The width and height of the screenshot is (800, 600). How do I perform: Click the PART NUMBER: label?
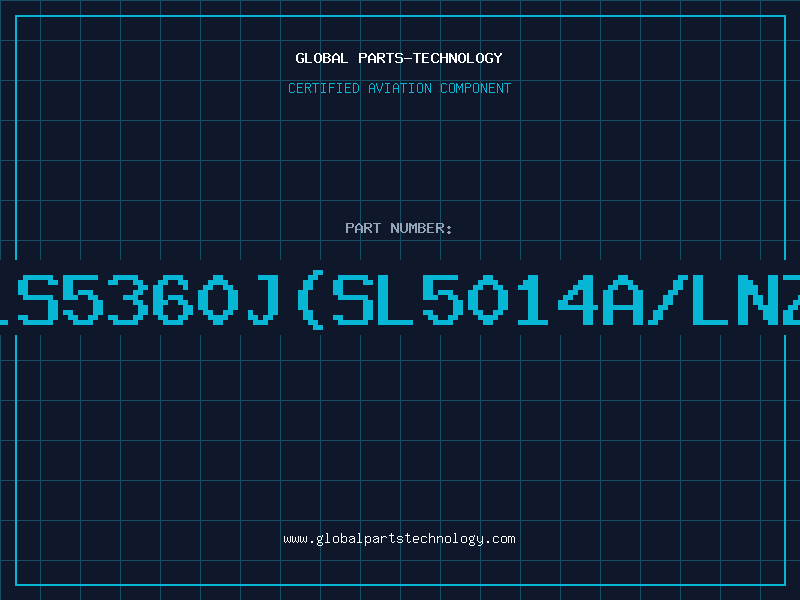coord(399,228)
